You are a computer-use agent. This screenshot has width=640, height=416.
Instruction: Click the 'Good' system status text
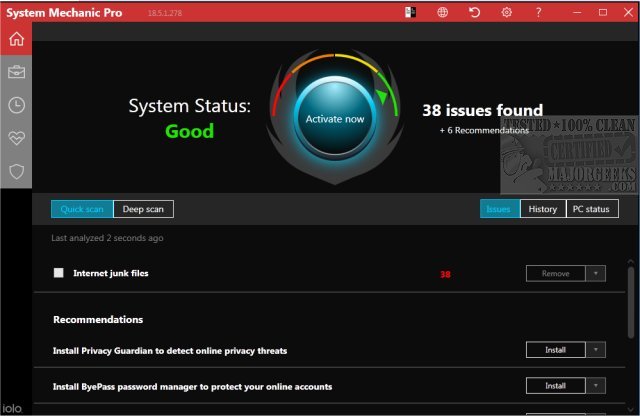(x=189, y=131)
